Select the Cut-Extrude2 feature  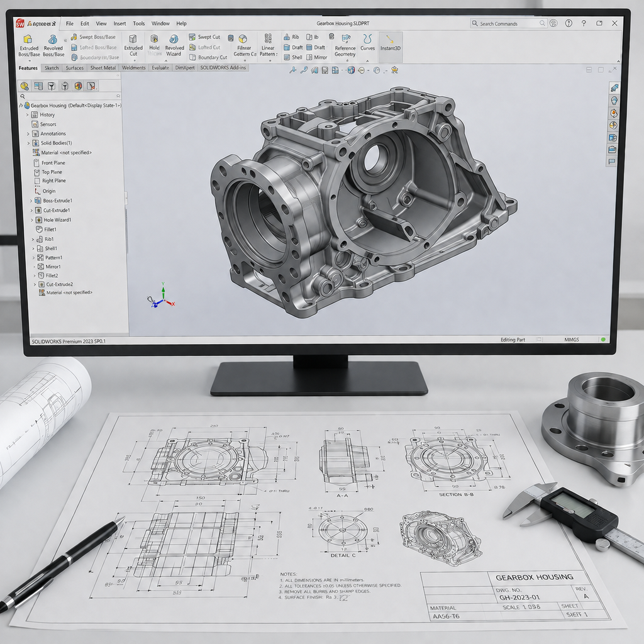tap(56, 284)
